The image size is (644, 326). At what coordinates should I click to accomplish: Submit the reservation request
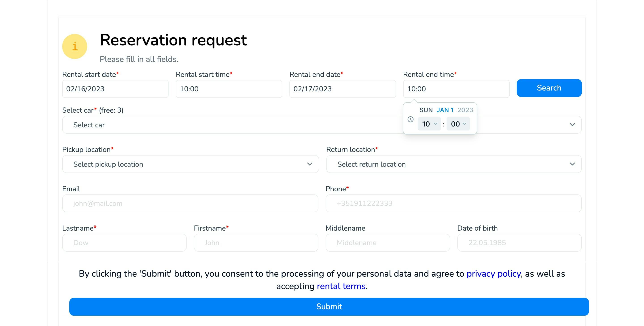329,307
